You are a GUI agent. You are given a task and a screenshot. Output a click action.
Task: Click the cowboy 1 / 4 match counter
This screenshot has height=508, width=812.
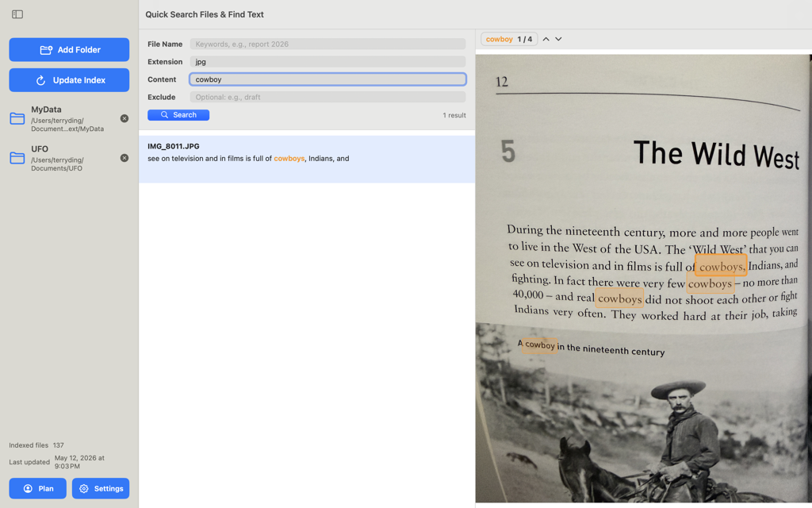pyautogui.click(x=508, y=39)
